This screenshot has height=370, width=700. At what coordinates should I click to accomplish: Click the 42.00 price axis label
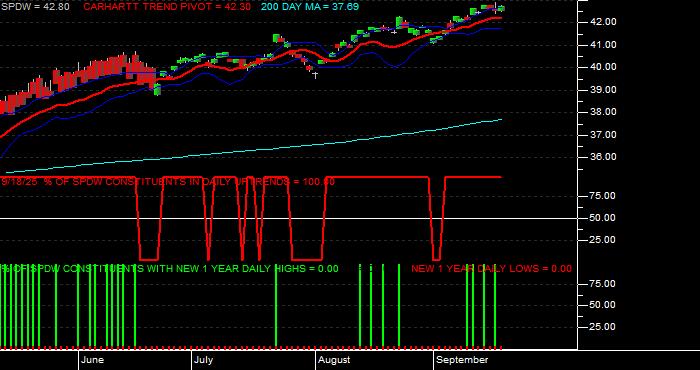pyautogui.click(x=604, y=22)
